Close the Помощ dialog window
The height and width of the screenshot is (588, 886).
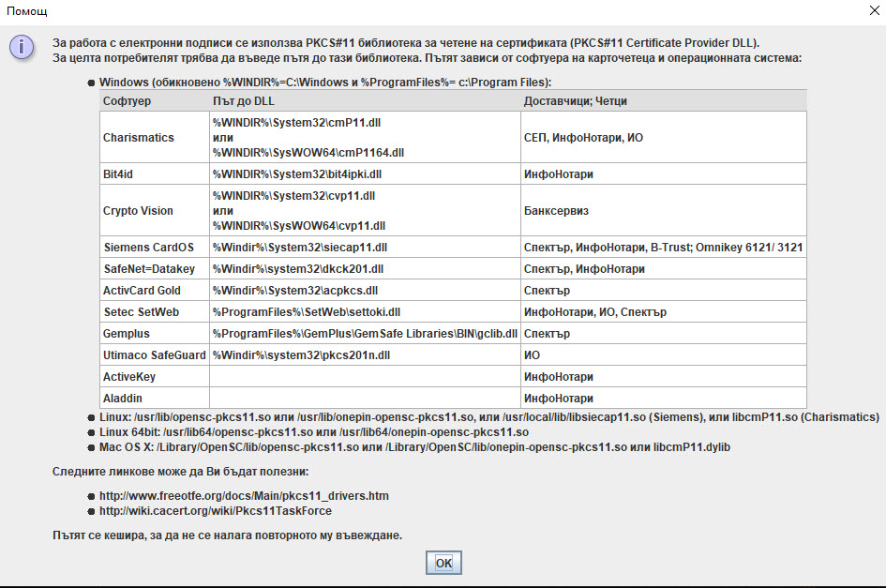click(874, 10)
